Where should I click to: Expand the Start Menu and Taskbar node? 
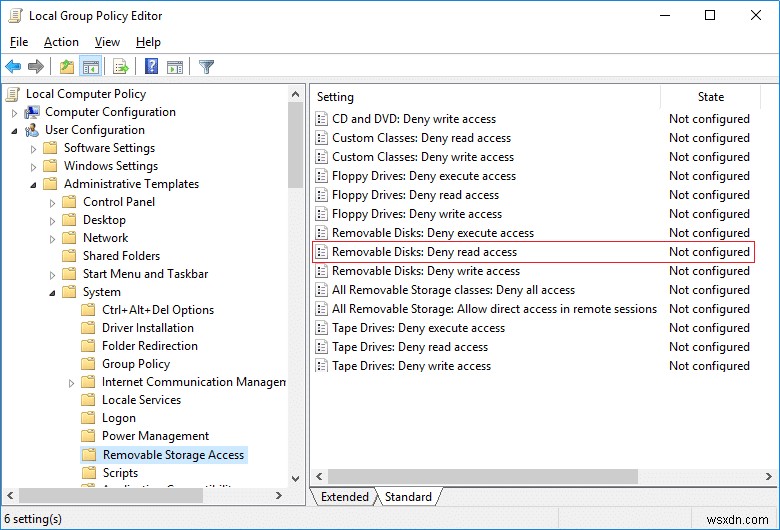(52, 275)
